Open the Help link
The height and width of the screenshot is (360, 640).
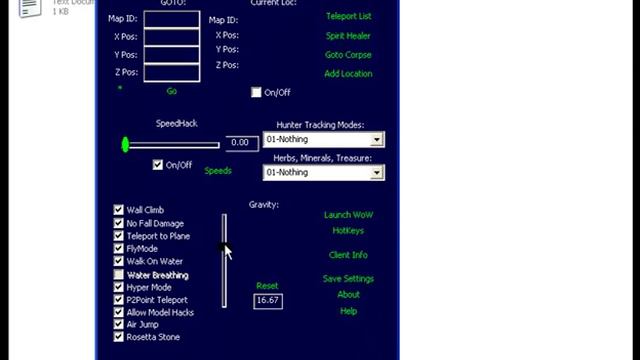tap(348, 311)
